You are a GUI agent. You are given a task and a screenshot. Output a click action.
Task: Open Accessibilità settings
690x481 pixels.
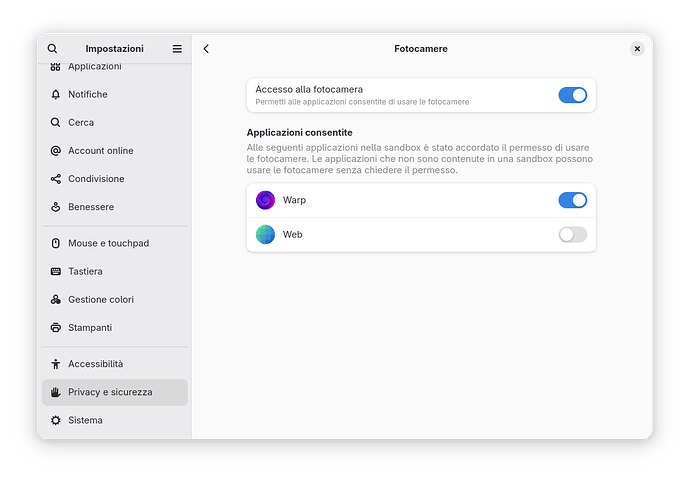click(x=95, y=364)
